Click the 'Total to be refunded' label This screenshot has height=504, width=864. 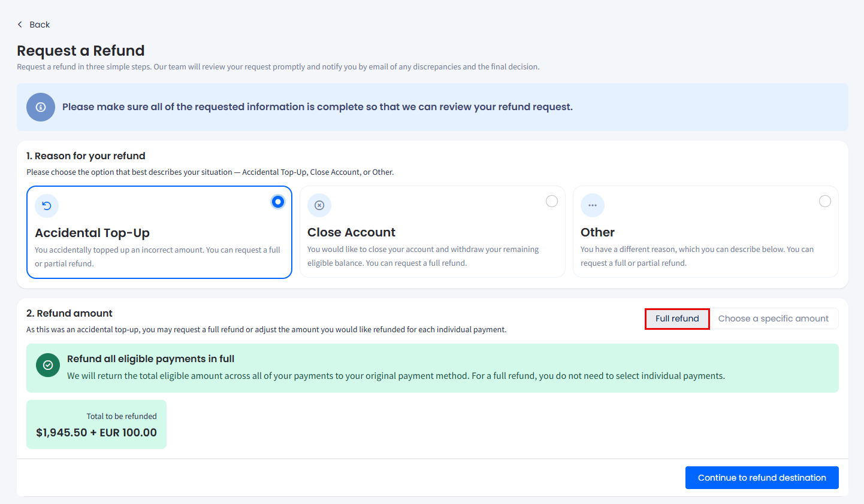[x=122, y=417]
